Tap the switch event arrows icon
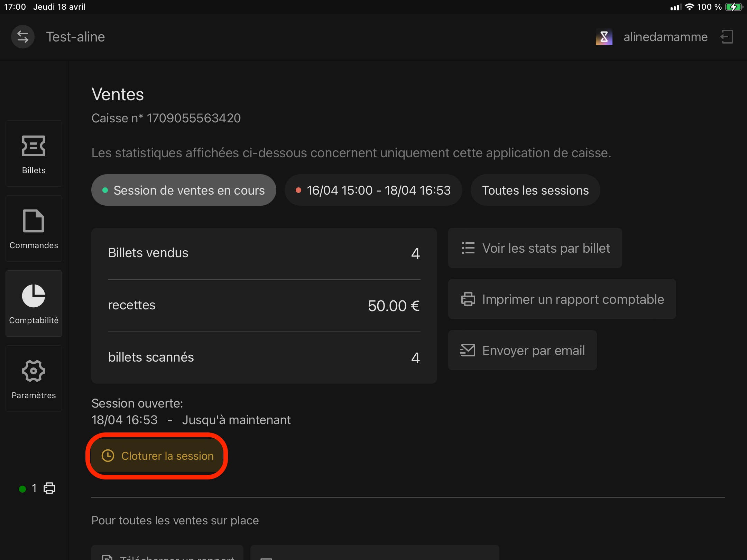 click(x=23, y=37)
